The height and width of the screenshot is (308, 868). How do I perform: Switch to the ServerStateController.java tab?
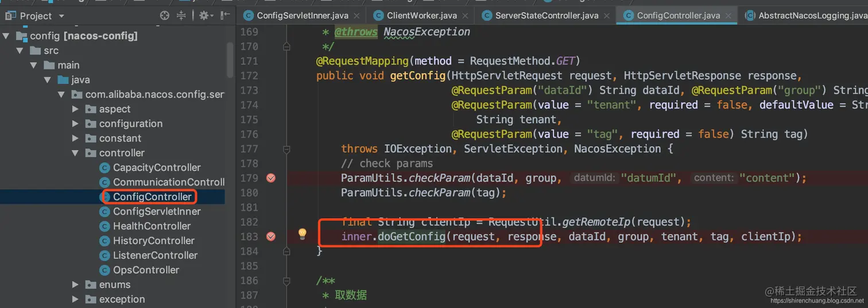click(x=547, y=16)
